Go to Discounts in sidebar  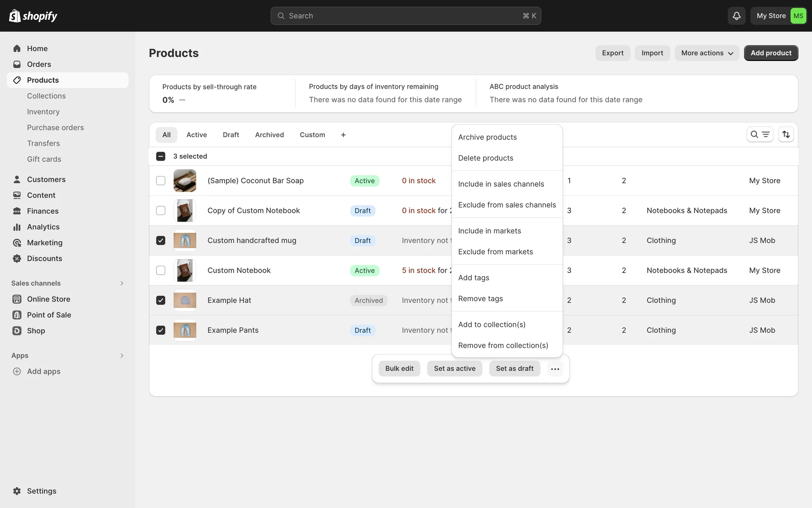tap(44, 259)
